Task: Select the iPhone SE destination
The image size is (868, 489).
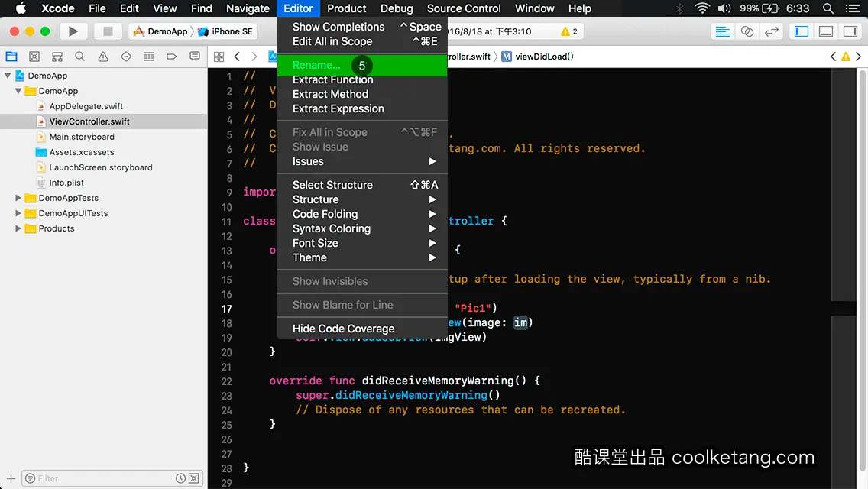Action: (226, 31)
